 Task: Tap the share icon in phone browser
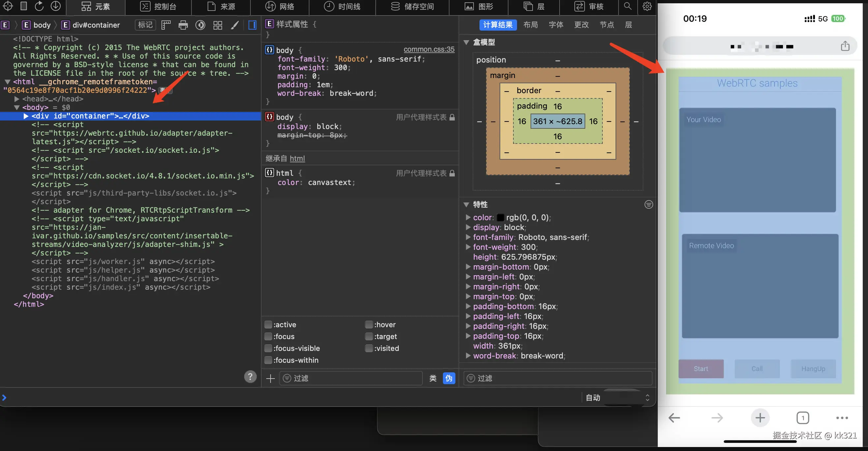[845, 46]
